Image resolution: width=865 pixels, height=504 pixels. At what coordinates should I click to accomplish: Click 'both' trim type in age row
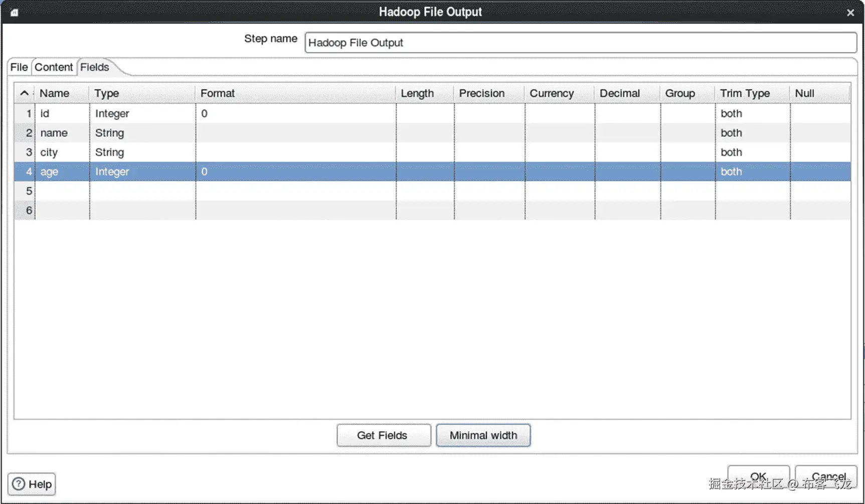[753, 172]
